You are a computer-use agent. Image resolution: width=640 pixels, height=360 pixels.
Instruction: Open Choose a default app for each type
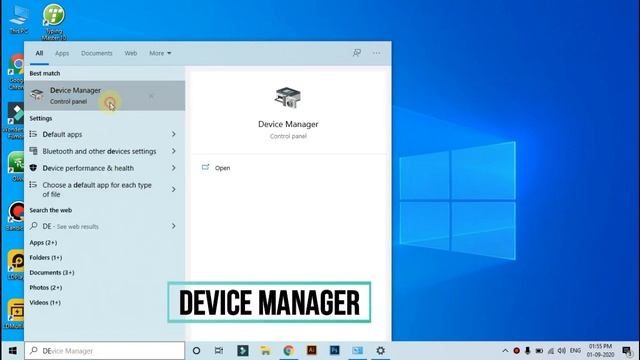coord(104,189)
